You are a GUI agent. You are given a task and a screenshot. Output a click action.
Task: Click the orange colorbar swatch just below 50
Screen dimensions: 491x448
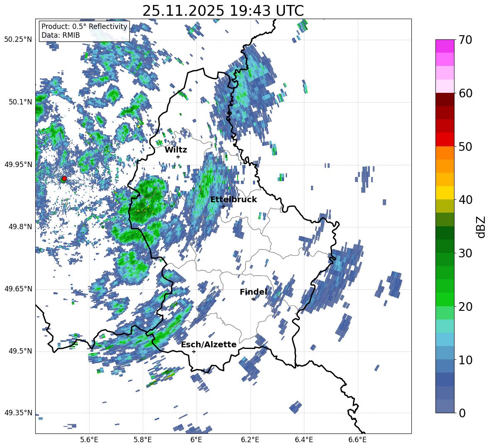click(445, 153)
